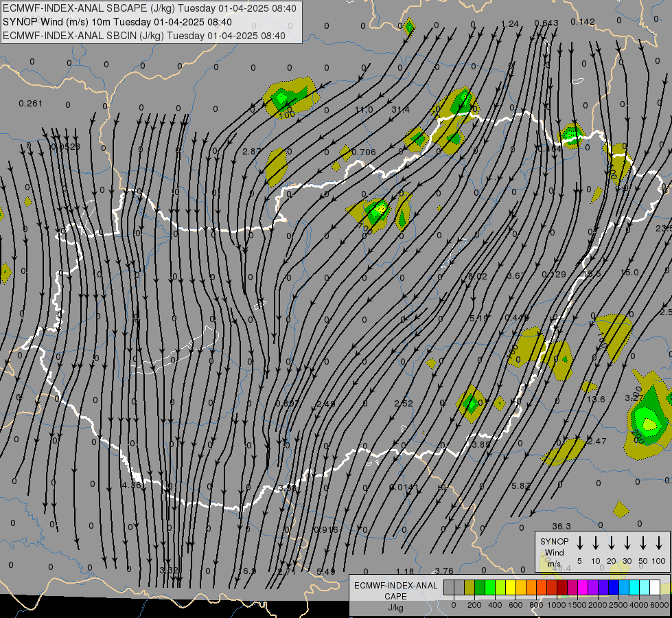Click the 1.24 value on the map
This screenshot has height=618, width=672.
[509, 24]
